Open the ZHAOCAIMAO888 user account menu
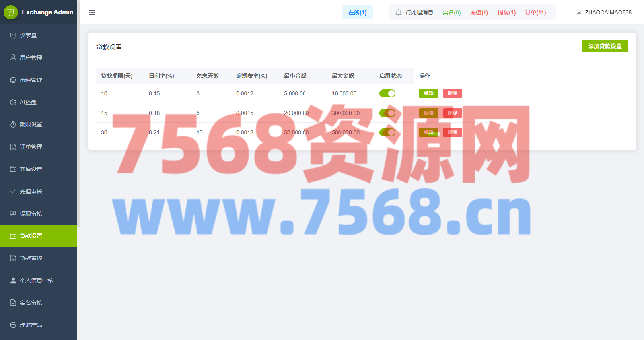Viewport: 644px width, 340px height. (x=604, y=12)
